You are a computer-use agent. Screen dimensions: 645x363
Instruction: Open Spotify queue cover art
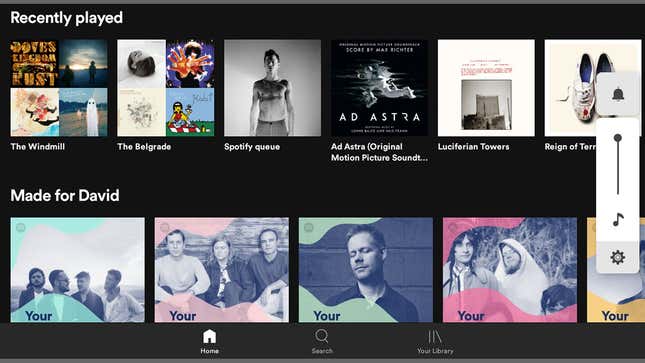272,88
